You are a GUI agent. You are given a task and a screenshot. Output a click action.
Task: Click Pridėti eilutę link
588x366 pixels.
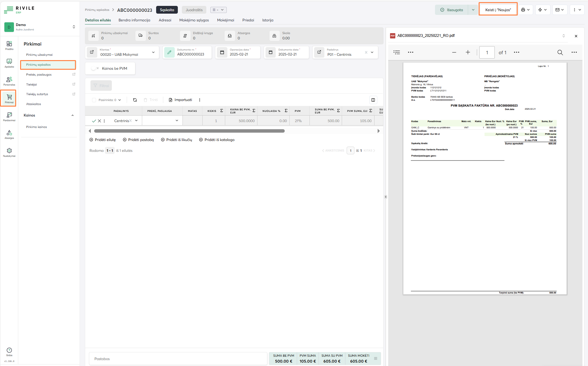click(x=103, y=140)
